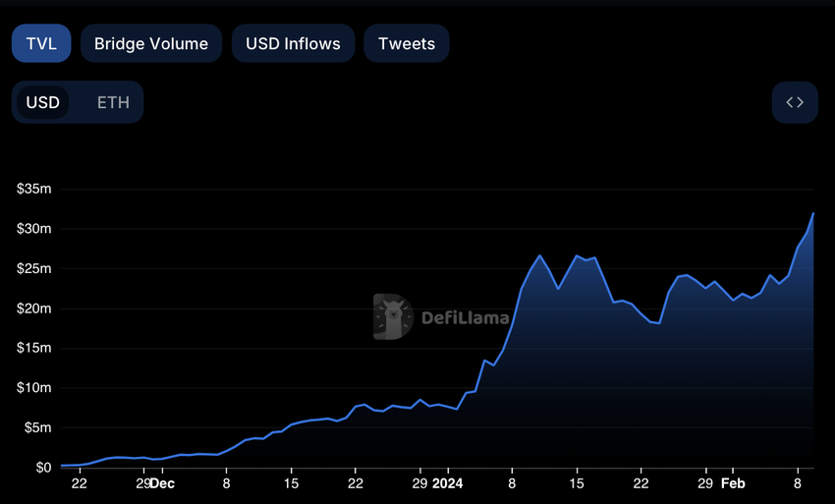Click the DefiLlama watermark text
This screenshot has width=835, height=504.
(466, 318)
